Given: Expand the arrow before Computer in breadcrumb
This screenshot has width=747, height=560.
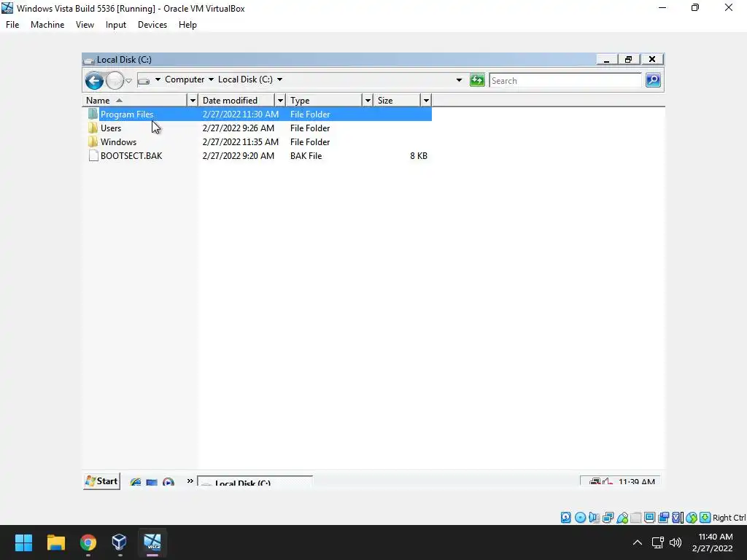Looking at the screenshot, I should 158,79.
